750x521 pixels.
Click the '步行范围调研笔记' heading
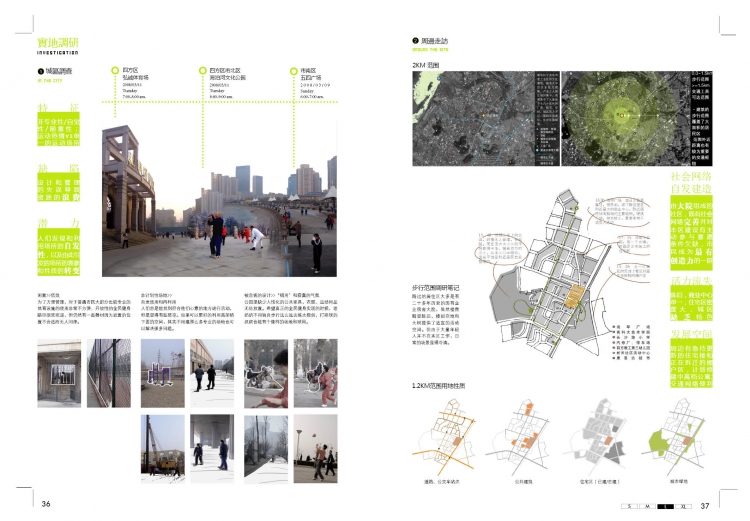pyautogui.click(x=435, y=288)
